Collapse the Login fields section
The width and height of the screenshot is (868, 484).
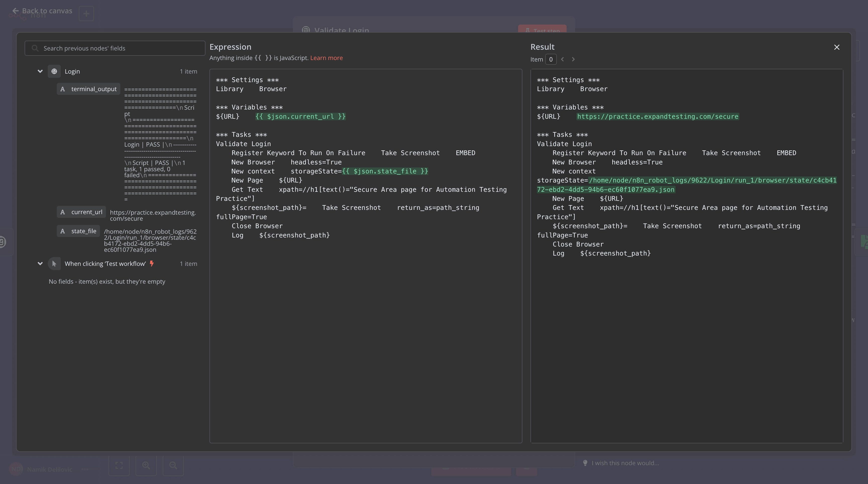click(x=40, y=71)
